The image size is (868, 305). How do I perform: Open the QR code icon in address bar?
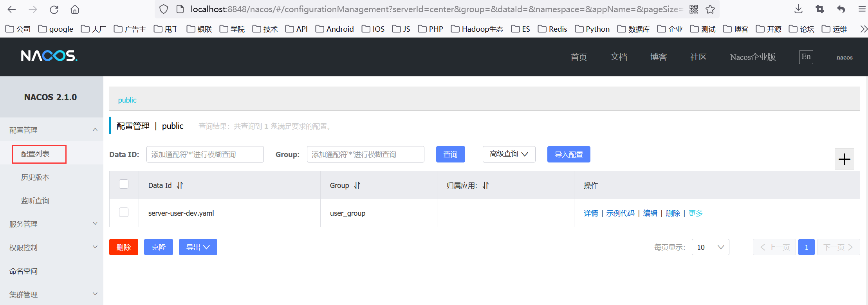coord(694,9)
